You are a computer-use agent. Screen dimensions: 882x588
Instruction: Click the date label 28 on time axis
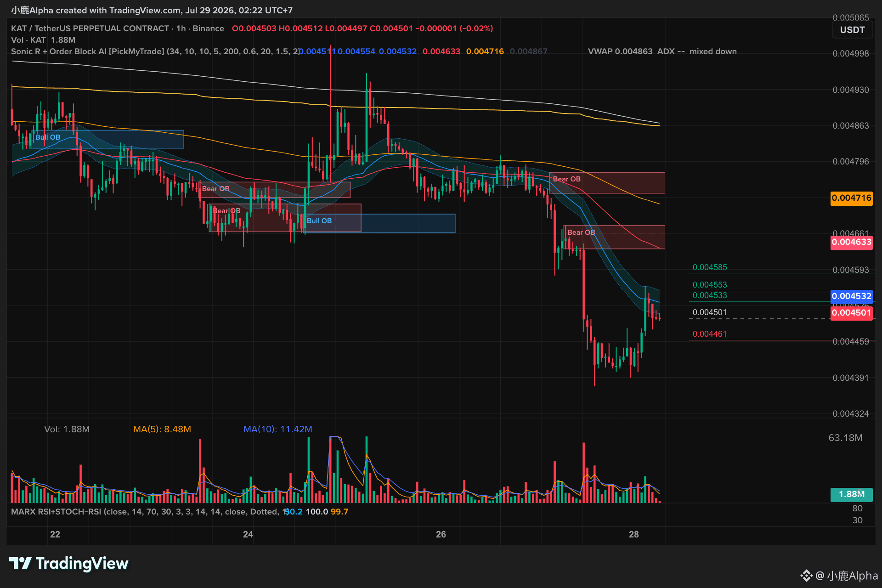[634, 534]
